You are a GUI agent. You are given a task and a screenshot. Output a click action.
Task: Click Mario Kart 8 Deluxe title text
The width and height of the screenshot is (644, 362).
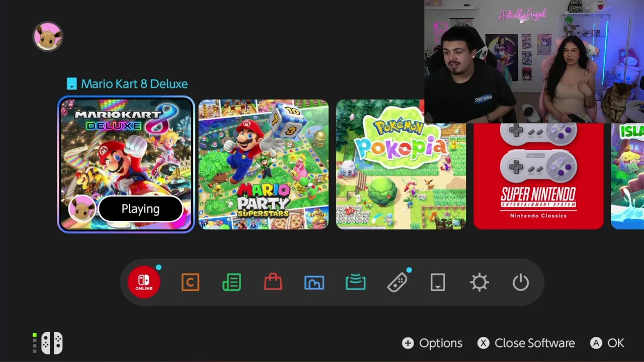[x=134, y=84]
